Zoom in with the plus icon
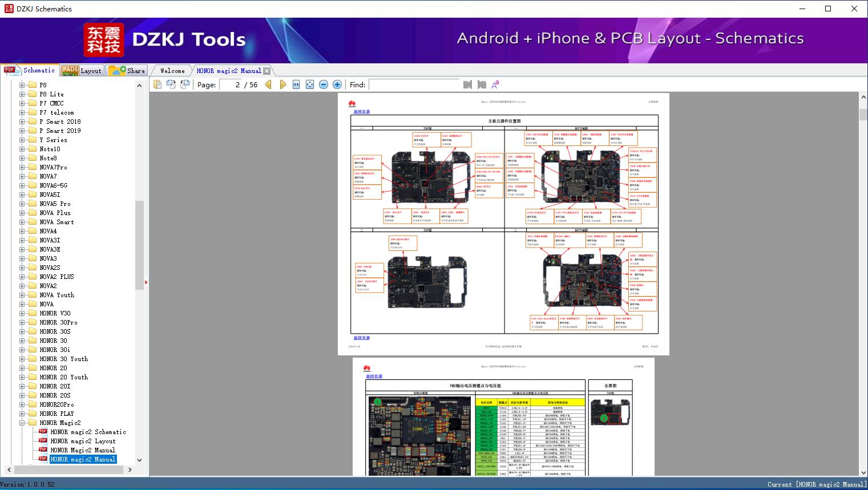Image resolution: width=868 pixels, height=490 pixels. tap(337, 84)
